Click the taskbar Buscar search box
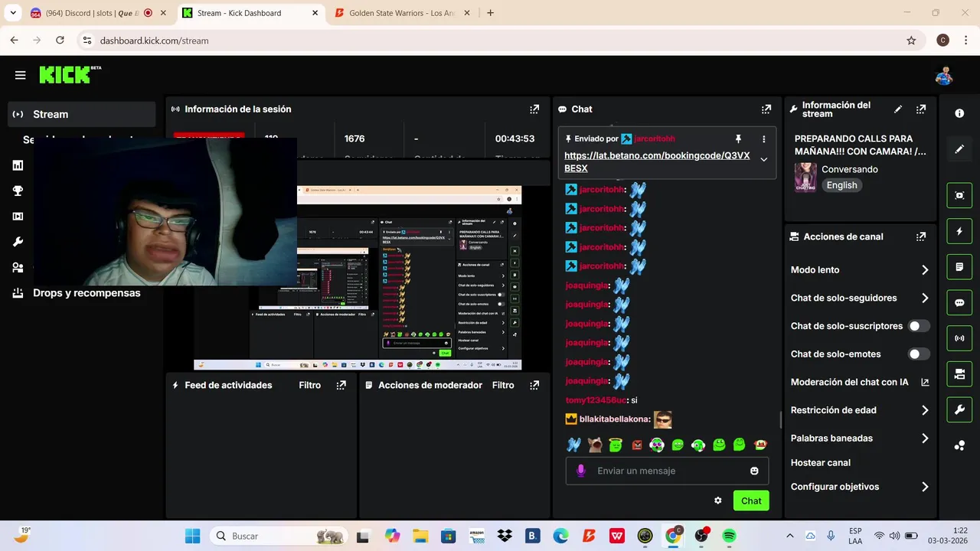 pyautogui.click(x=279, y=536)
